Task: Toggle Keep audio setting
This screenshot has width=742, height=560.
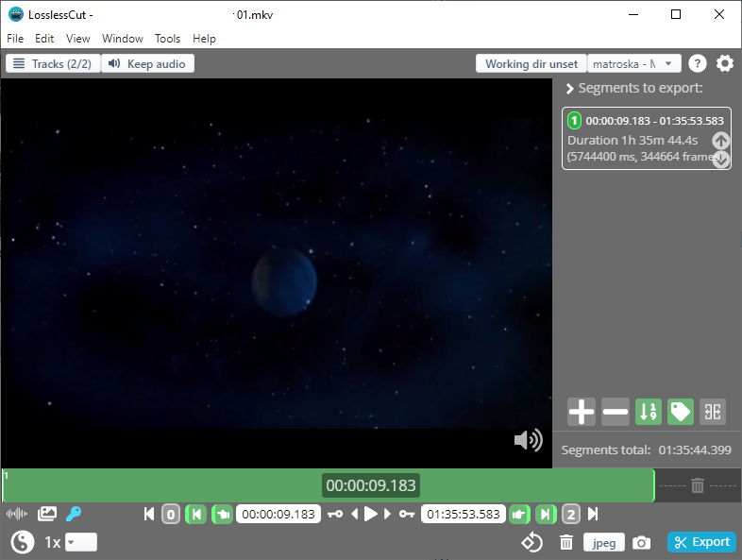Action: point(147,63)
